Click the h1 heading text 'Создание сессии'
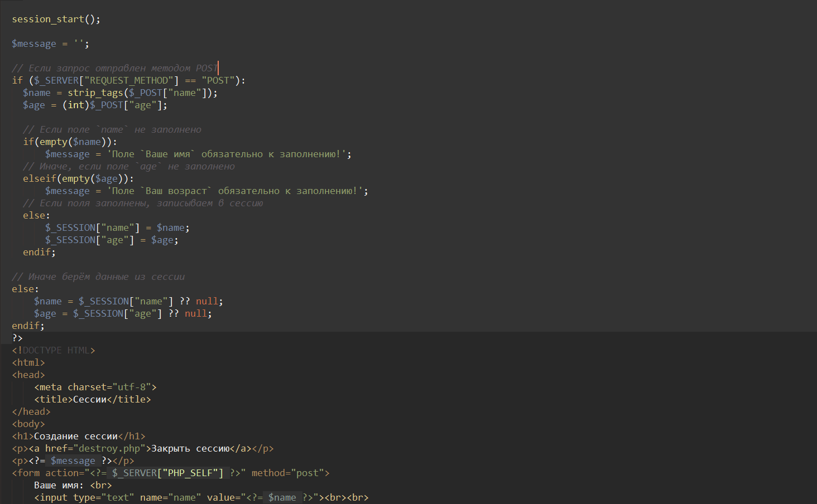The height and width of the screenshot is (504, 817). click(x=76, y=436)
